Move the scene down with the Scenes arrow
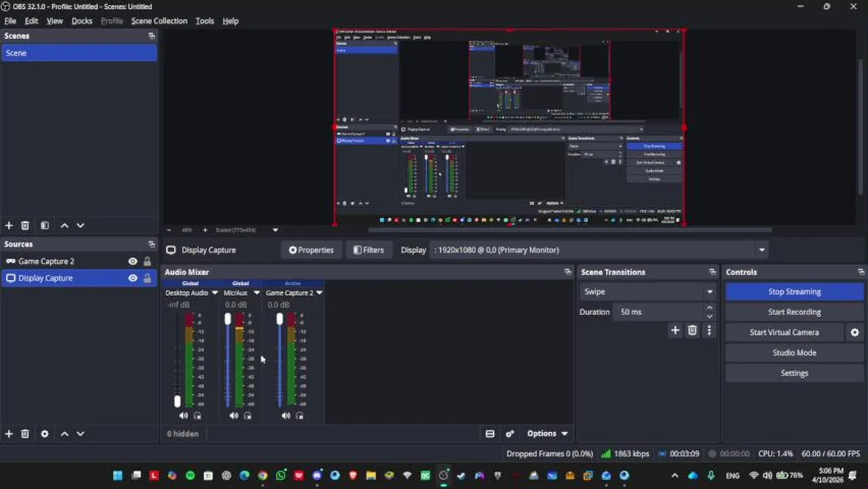This screenshot has width=868, height=489. [x=80, y=225]
